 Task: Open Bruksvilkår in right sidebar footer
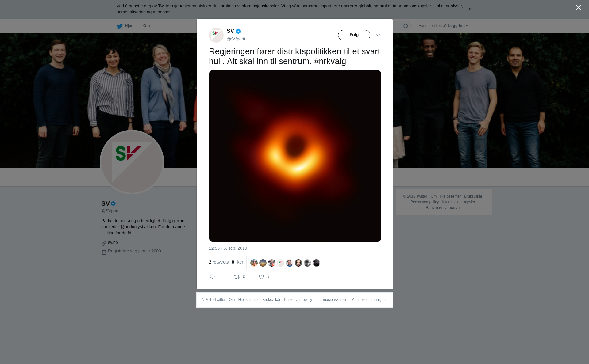(473, 196)
